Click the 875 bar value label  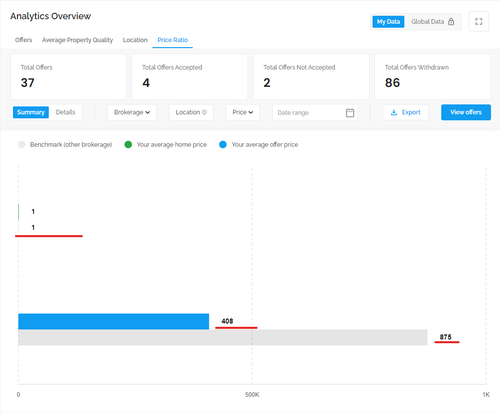click(x=445, y=337)
